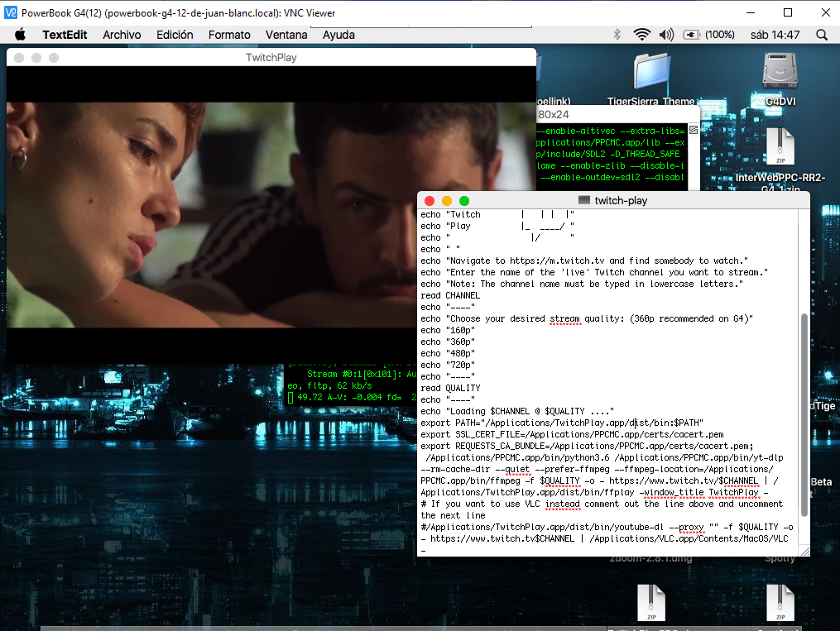
Task: Minimize the VNC Viewer window
Action: (x=750, y=12)
